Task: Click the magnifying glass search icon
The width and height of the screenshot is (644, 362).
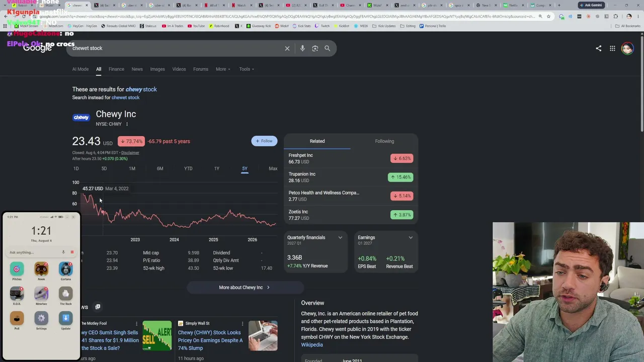Action: (x=328, y=48)
